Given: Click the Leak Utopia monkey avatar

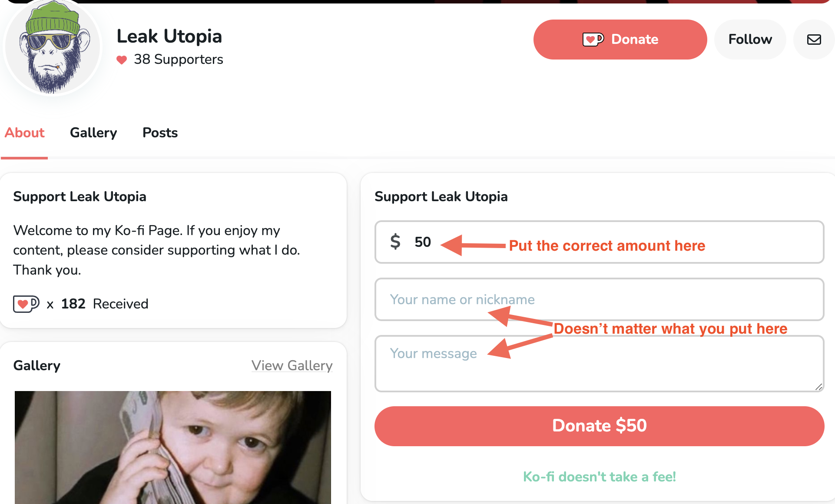Looking at the screenshot, I should (53, 47).
